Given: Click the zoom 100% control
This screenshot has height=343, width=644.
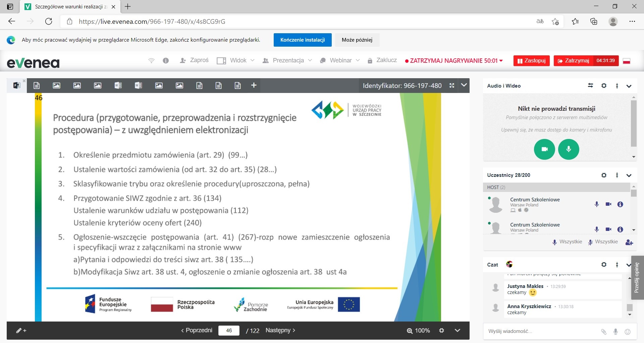Looking at the screenshot, I should [x=418, y=331].
